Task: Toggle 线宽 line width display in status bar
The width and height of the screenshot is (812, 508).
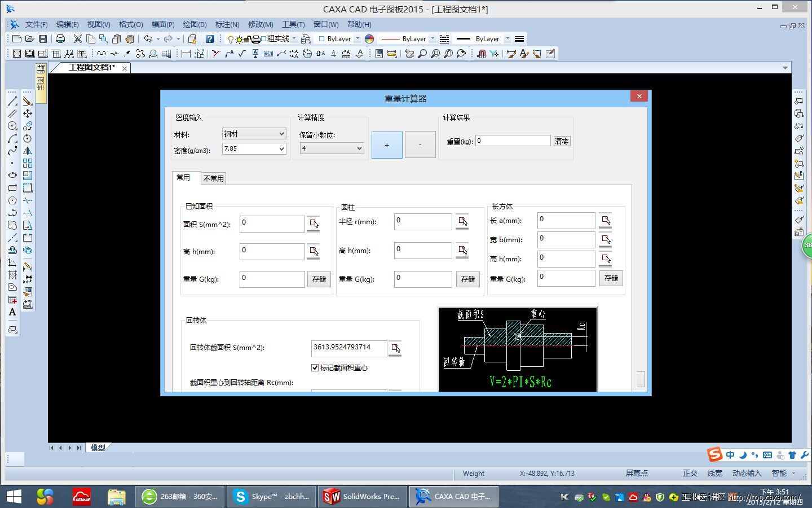Action: click(715, 473)
